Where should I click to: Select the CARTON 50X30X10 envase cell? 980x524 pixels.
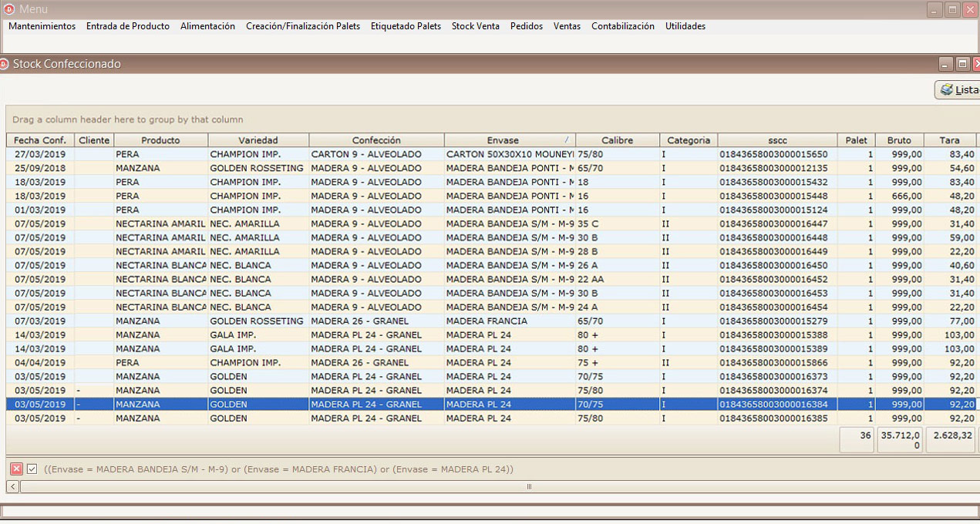coord(510,154)
